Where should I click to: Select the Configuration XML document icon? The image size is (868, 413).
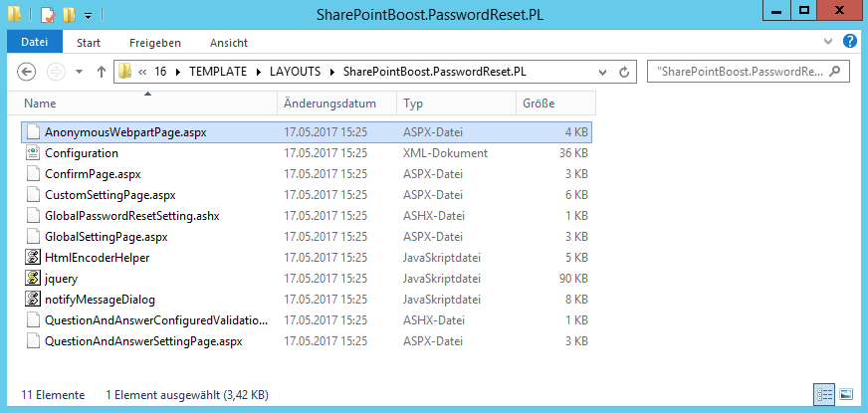(x=33, y=153)
